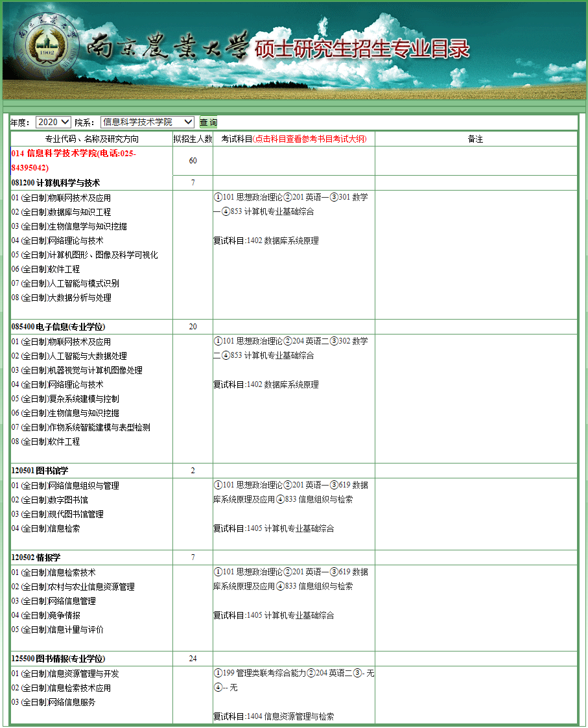
Task: Open the 年度 2020 year dropdown
Action: tap(53, 122)
